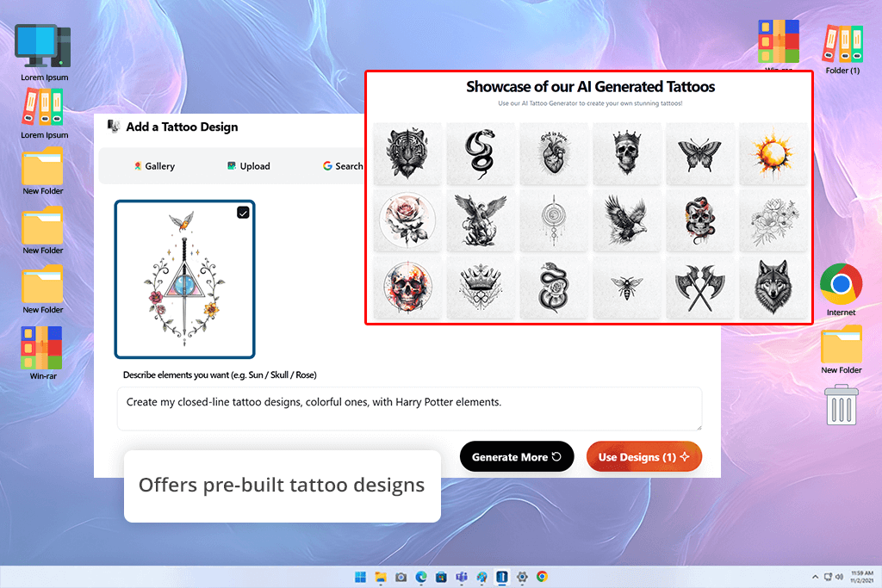Select the black snake tattoo in top row
Image resolution: width=882 pixels, height=588 pixels.
[481, 153]
